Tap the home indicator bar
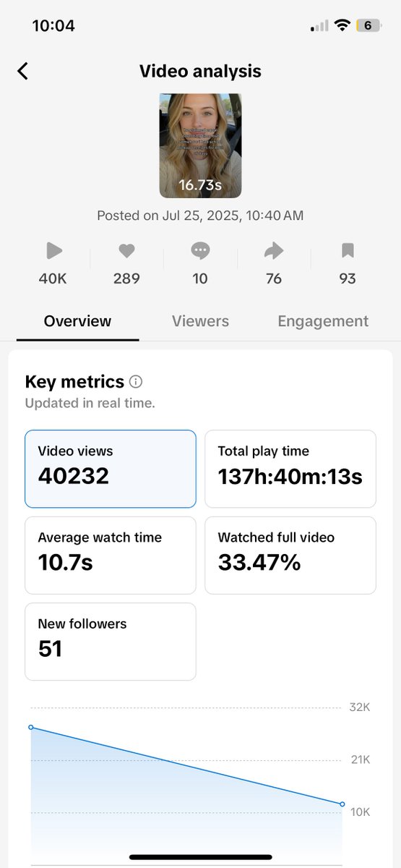 pos(200,857)
